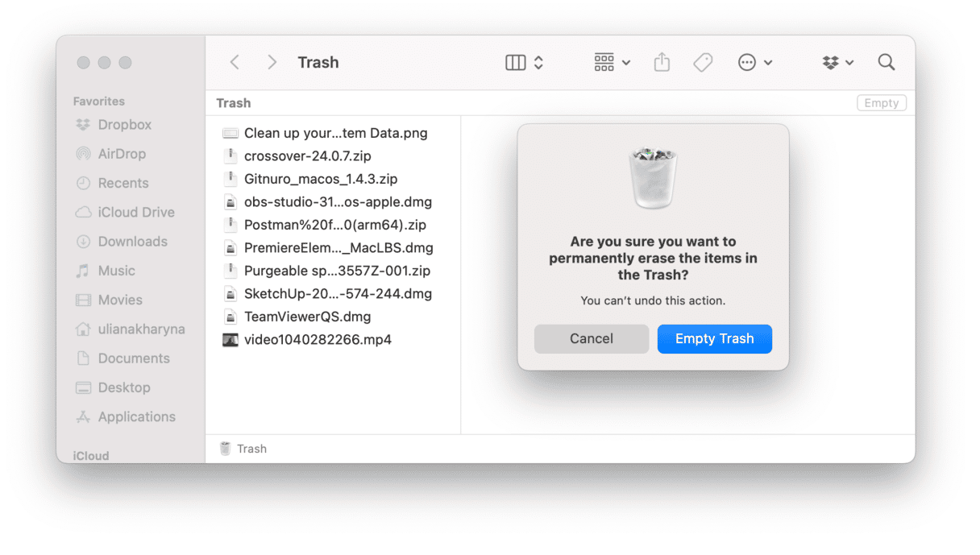Image resolution: width=980 pixels, height=555 pixels.
Task: Click the Tags icon in toolbar
Action: (x=703, y=63)
